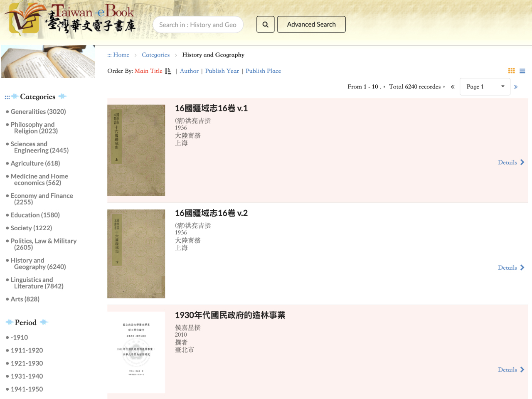Viewport: 532px width, 399px height.
Task: Click the open book banner image
Action: [48, 62]
